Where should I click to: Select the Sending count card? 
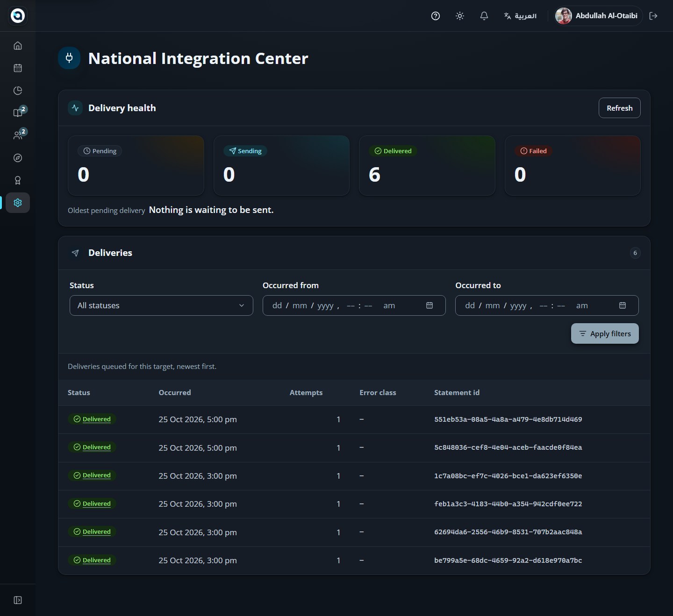(281, 165)
